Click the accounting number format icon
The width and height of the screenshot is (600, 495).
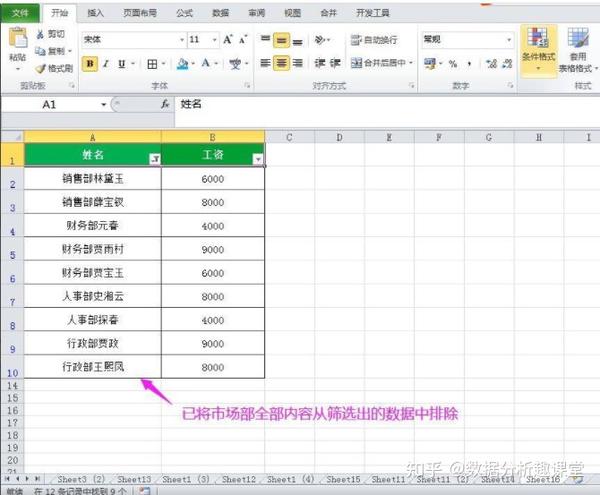[x=430, y=64]
